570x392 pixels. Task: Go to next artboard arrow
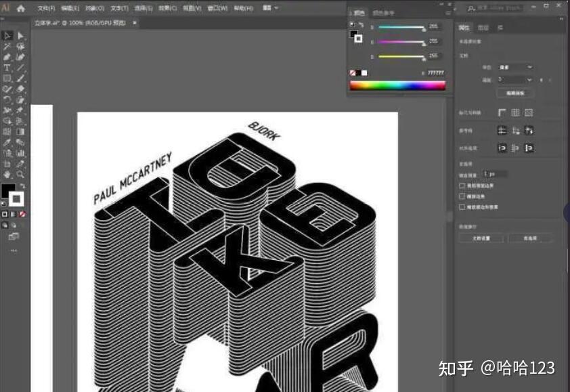click(x=550, y=80)
